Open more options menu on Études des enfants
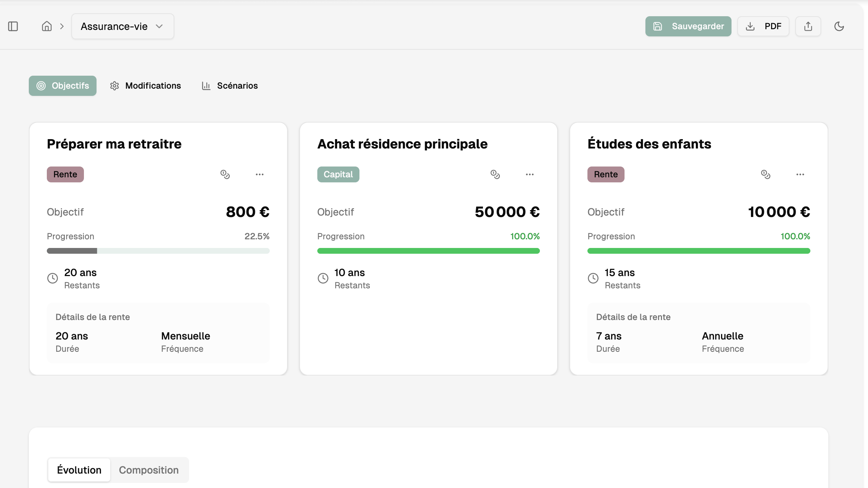Screen dimensions: 868x488 pos(800,174)
